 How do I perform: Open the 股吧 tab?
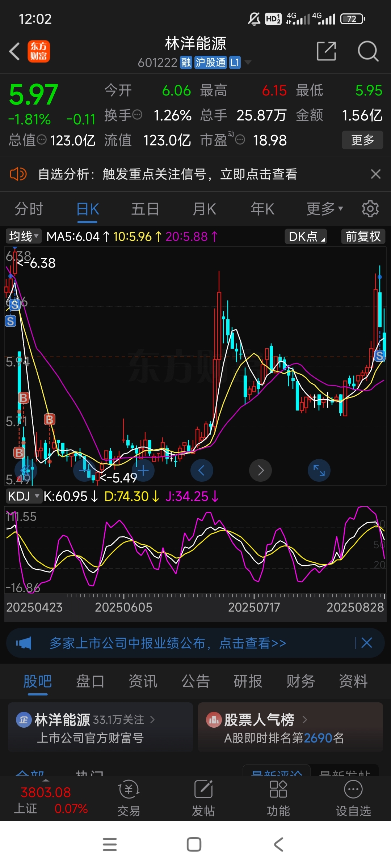38,681
